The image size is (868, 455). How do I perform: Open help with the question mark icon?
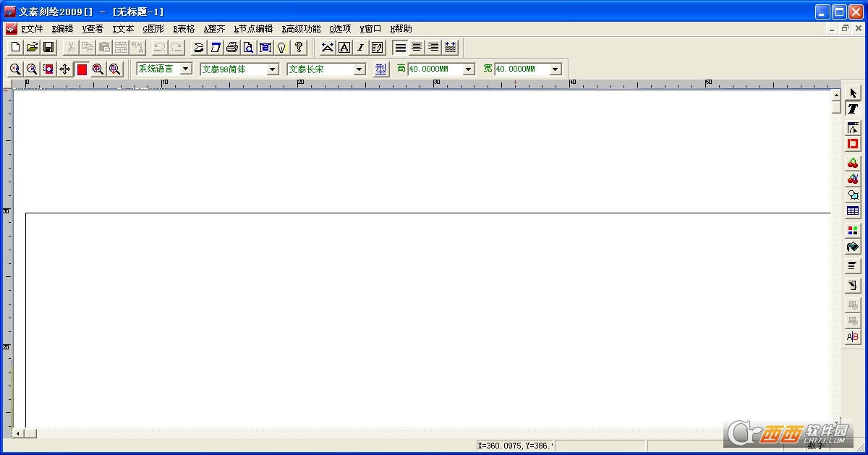coord(298,48)
